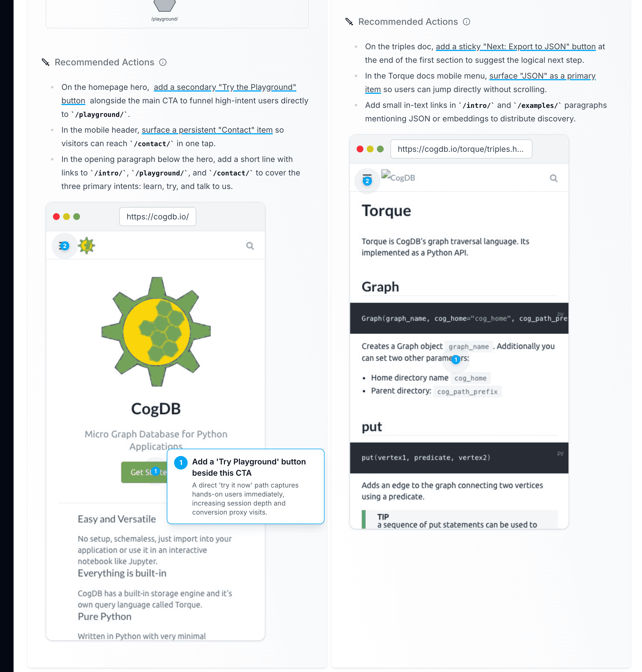Open 'surface a persistent Contact item' link
This screenshot has width=642, height=672.
tap(207, 130)
